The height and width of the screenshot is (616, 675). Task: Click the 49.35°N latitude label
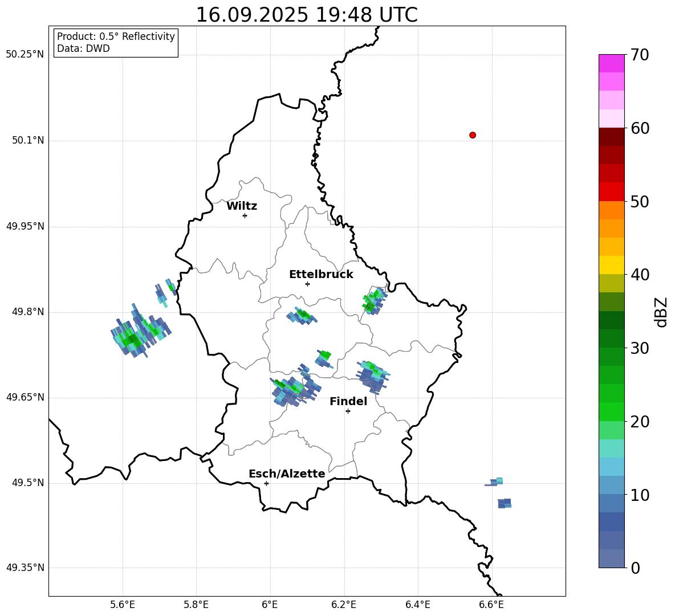(x=25, y=568)
